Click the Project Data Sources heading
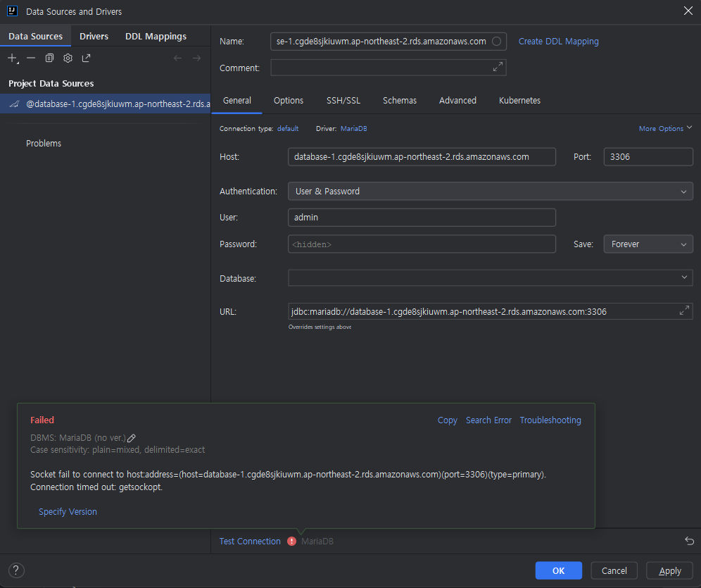 (51, 84)
